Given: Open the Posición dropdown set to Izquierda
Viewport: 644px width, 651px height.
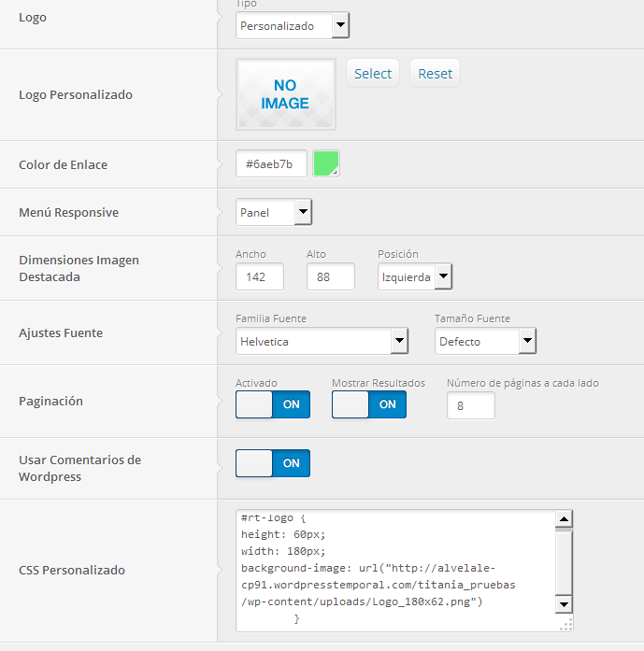Looking at the screenshot, I should (x=415, y=276).
